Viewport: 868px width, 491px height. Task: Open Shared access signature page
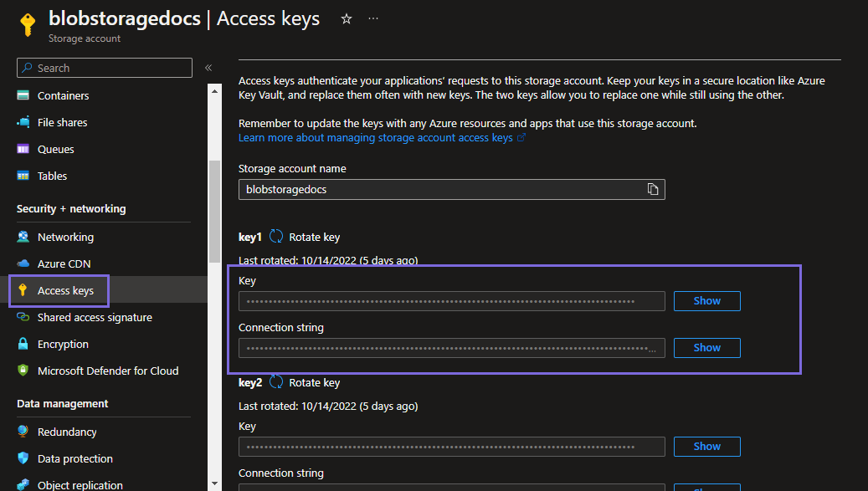tap(95, 317)
